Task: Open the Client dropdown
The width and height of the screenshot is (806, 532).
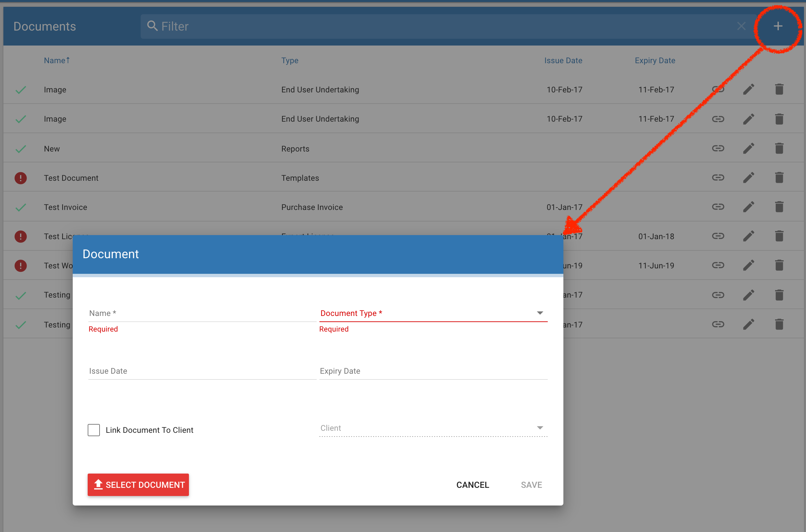Action: [x=433, y=428]
